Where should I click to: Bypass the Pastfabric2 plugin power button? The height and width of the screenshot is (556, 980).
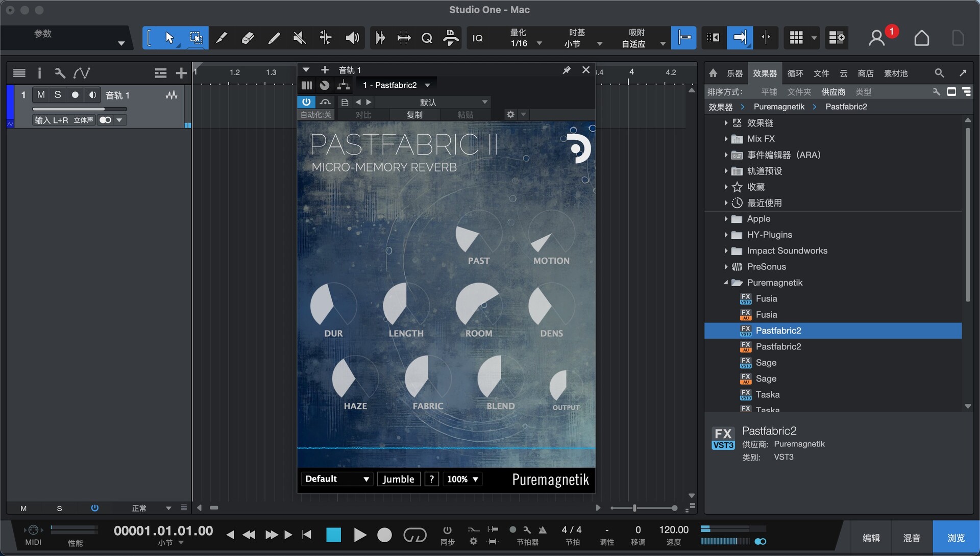click(x=306, y=102)
